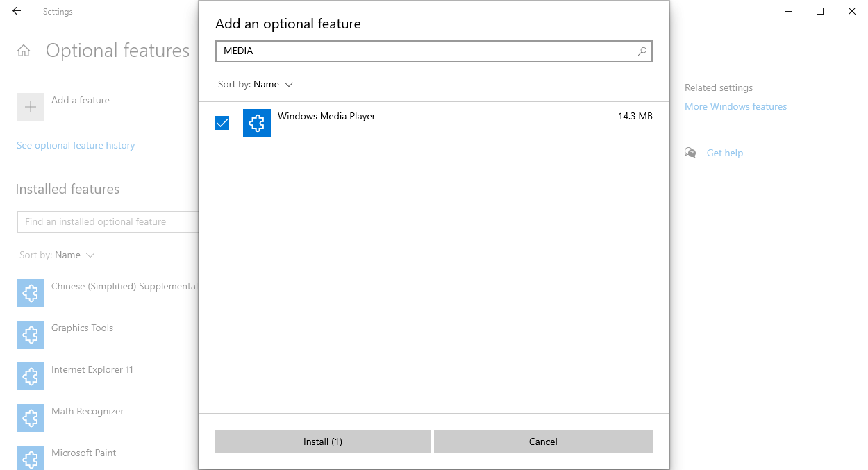Screen dimensions: 868x470
Task: Click the Related settings label
Action: click(719, 88)
